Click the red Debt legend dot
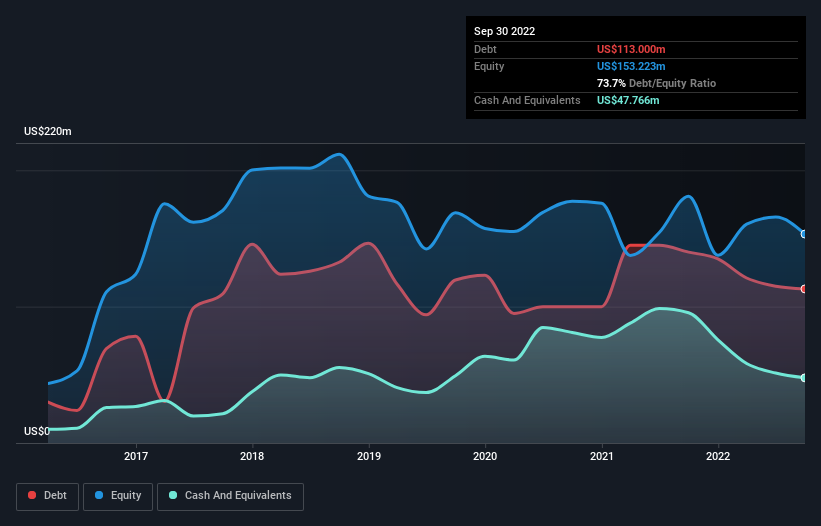The image size is (821, 526). (x=32, y=495)
